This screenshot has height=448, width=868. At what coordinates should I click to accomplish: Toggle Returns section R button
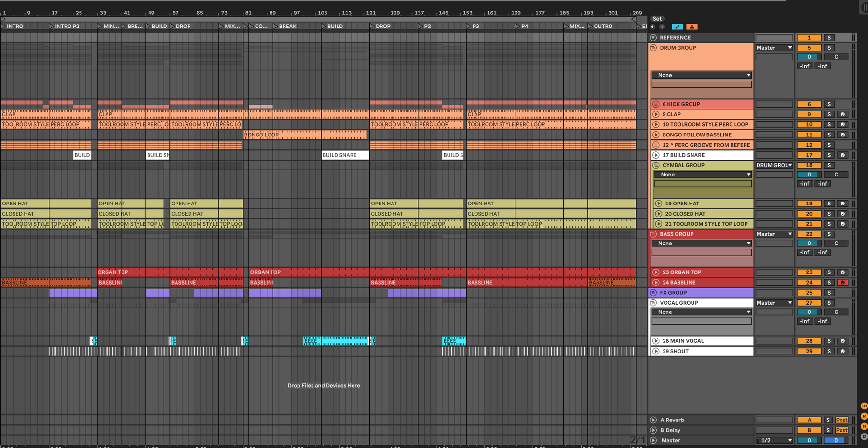click(x=864, y=416)
